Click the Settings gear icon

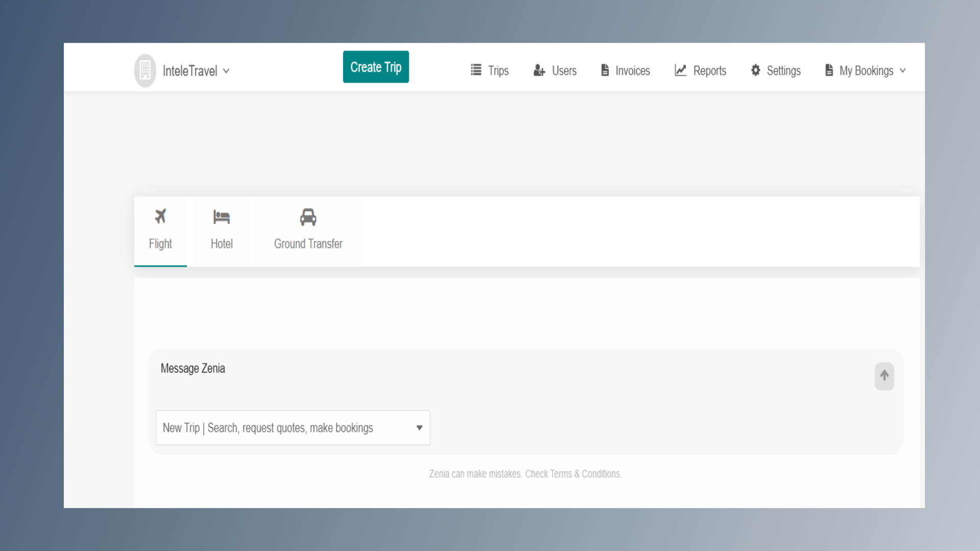click(x=755, y=70)
